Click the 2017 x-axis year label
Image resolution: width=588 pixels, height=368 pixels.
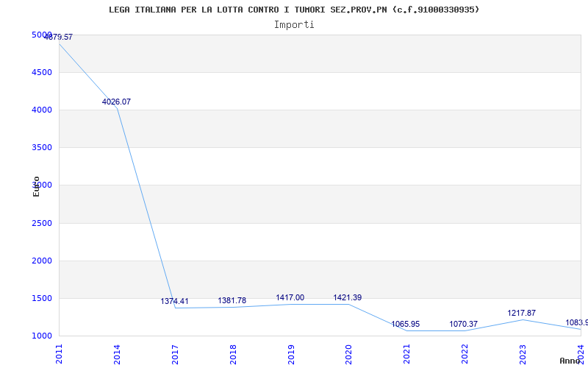(x=175, y=355)
